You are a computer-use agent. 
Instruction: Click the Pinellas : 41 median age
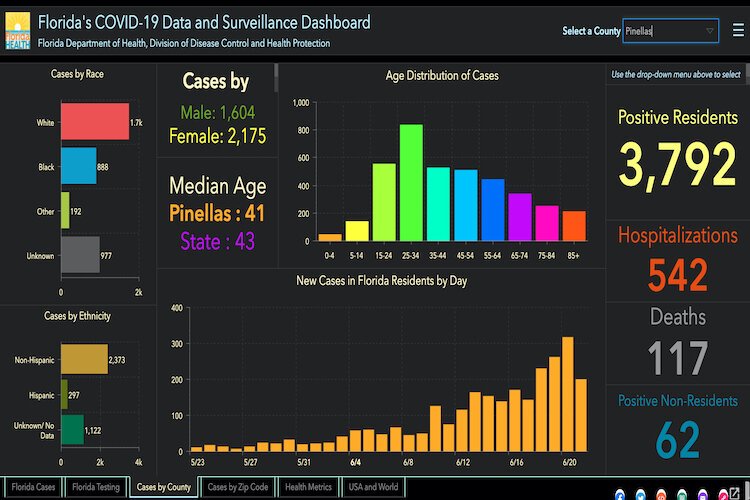coord(217,213)
